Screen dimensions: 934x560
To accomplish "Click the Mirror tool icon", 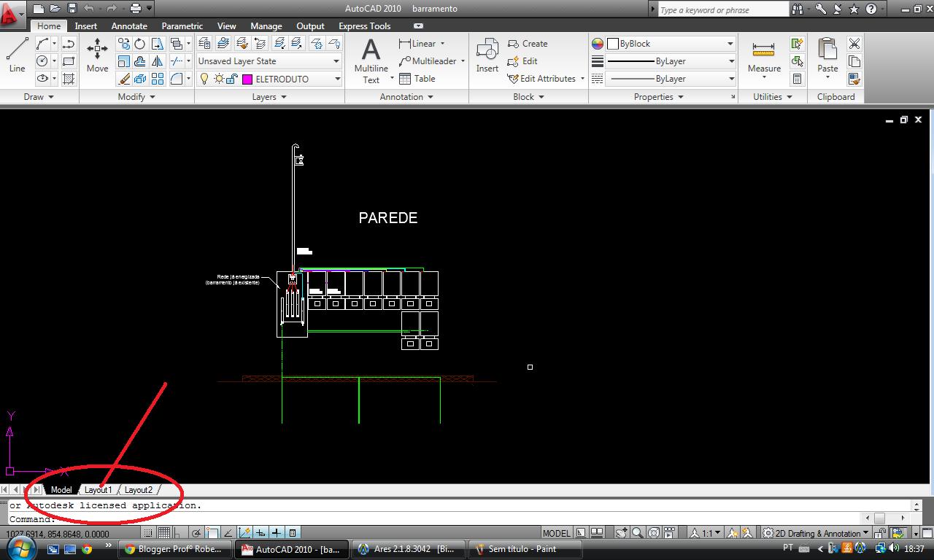I will coord(157,61).
